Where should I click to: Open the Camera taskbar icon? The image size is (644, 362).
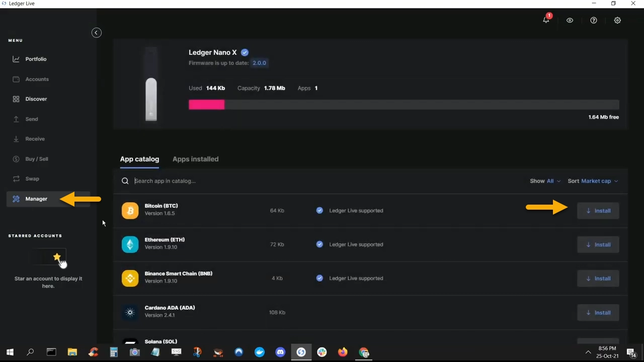[x=134, y=352]
